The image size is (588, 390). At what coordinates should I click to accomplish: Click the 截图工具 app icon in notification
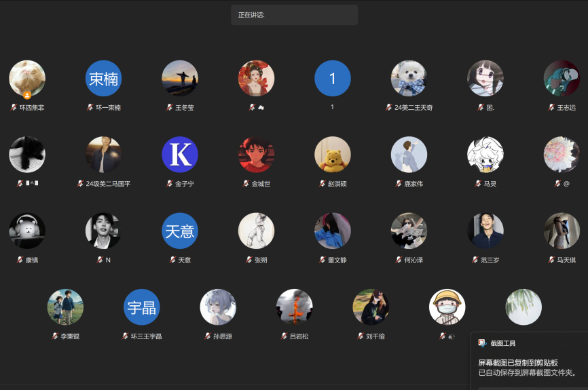(x=483, y=343)
